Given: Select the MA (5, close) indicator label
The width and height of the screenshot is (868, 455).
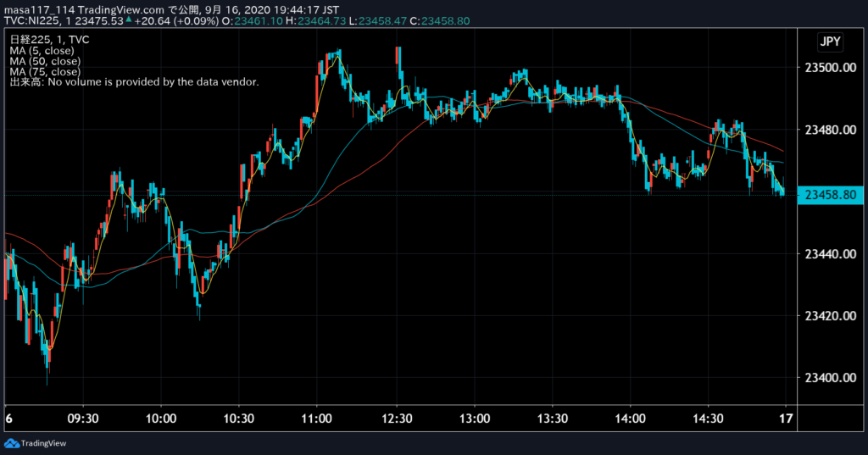Looking at the screenshot, I should [x=42, y=50].
